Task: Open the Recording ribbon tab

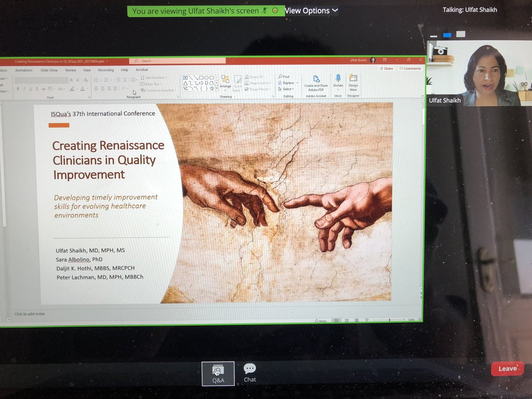Action: coord(106,70)
